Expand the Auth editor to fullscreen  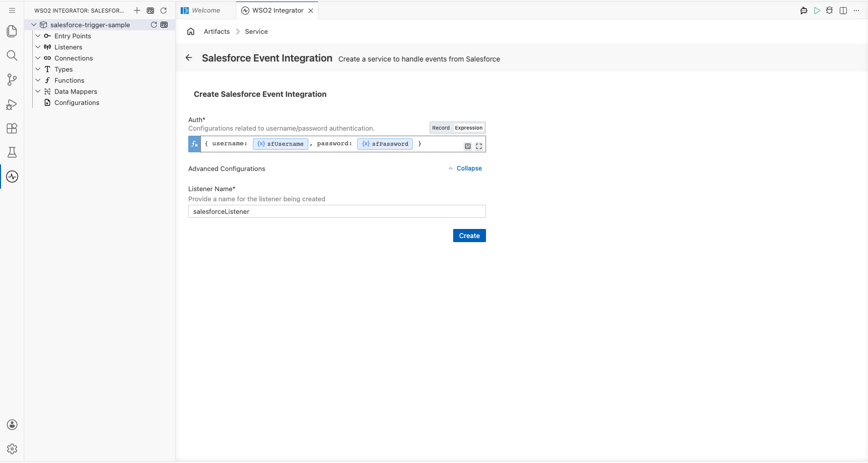click(479, 146)
